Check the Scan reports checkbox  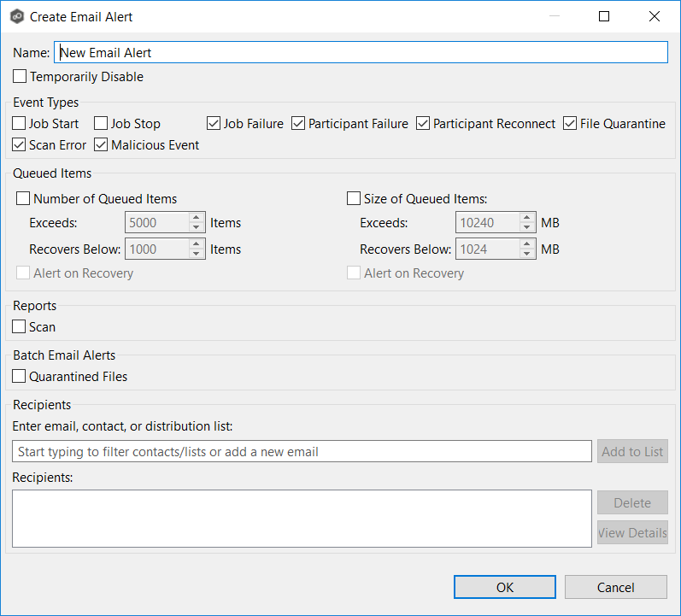click(x=20, y=326)
